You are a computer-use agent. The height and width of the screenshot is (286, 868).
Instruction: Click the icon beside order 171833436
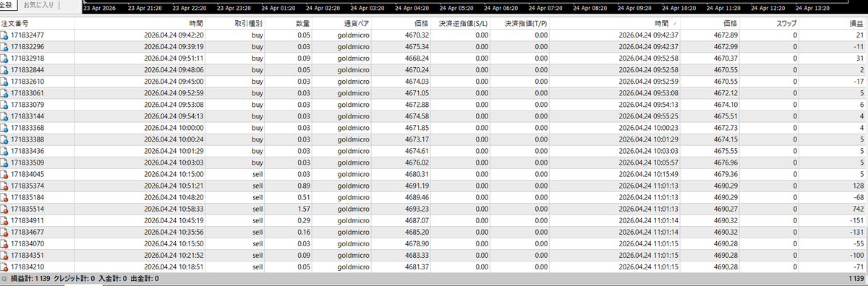(x=4, y=151)
